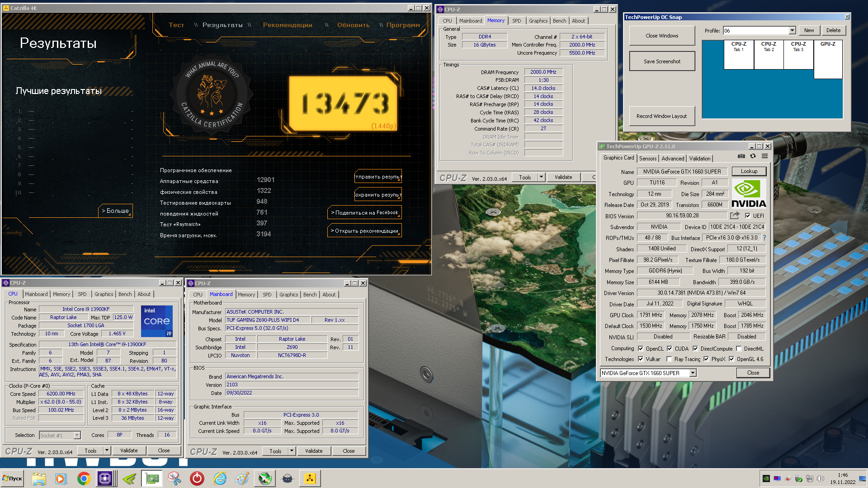This screenshot has width=868, height=488.
Task: Open the Snipping Tool from the taskbar
Action: point(175,479)
